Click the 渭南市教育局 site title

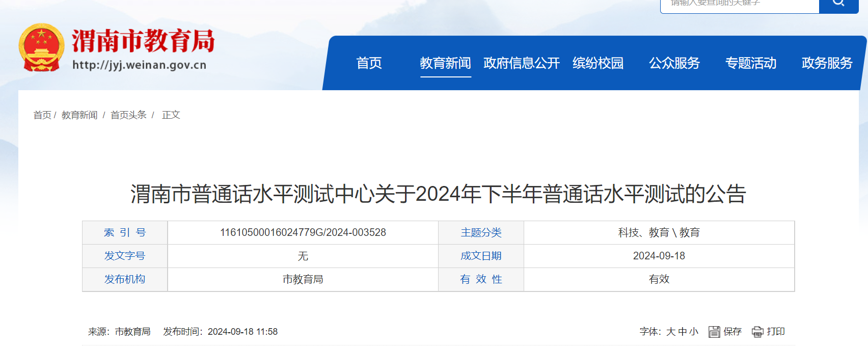point(143,41)
